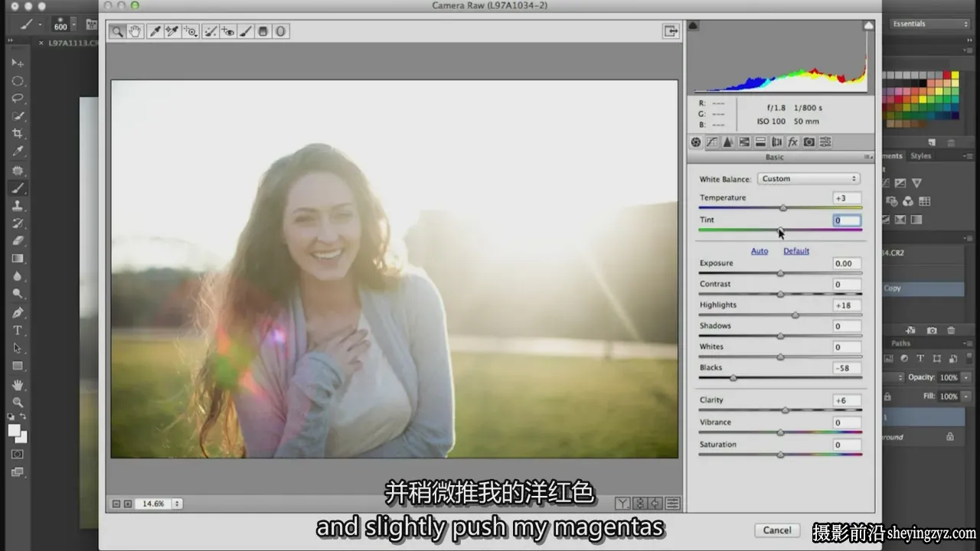Select the Zoom tool in Camera Raw toolbar
This screenshot has width=980, height=551.
[x=117, y=31]
